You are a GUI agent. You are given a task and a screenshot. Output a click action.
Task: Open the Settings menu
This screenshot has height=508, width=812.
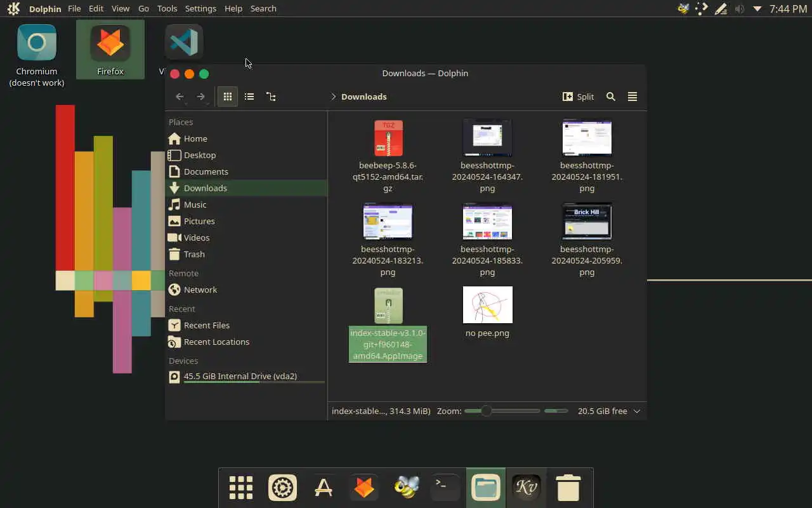pyautogui.click(x=200, y=8)
